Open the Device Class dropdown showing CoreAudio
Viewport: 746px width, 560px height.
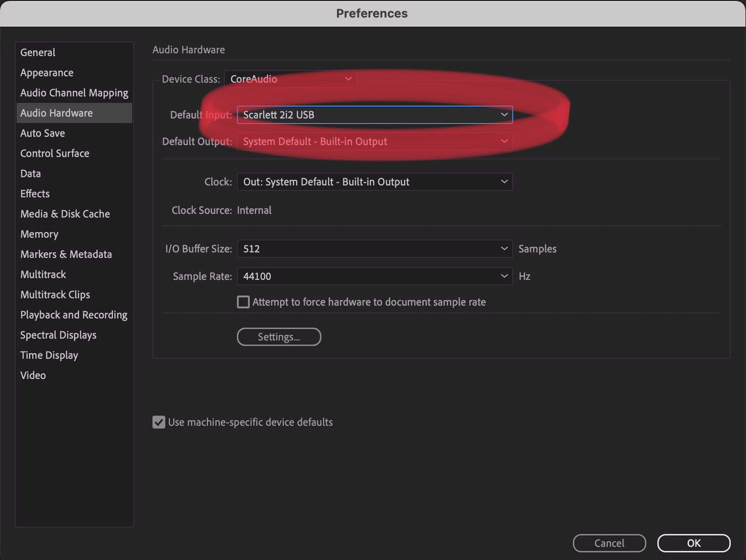290,79
